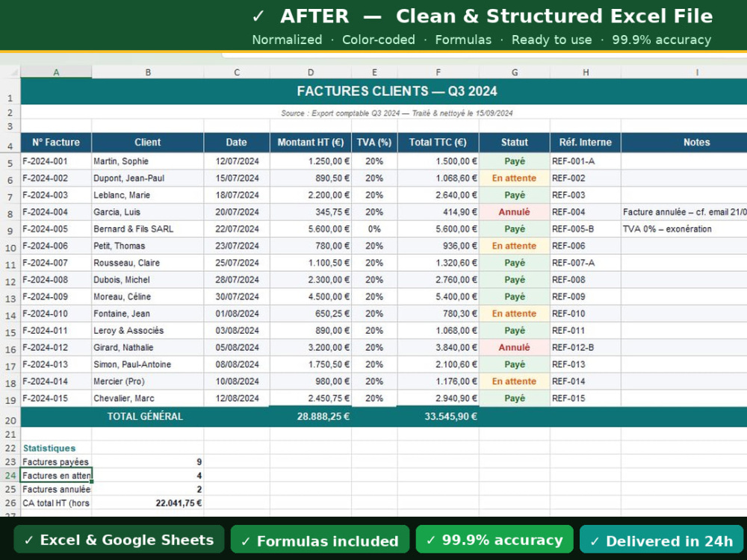Viewport: 747px width, 560px height.
Task: Click the Date header cell
Action: coord(237,143)
